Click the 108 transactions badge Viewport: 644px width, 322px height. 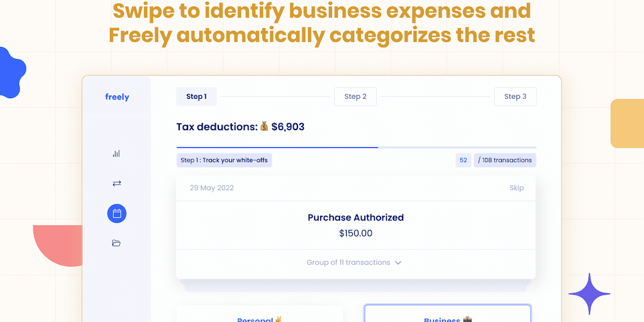[504, 160]
